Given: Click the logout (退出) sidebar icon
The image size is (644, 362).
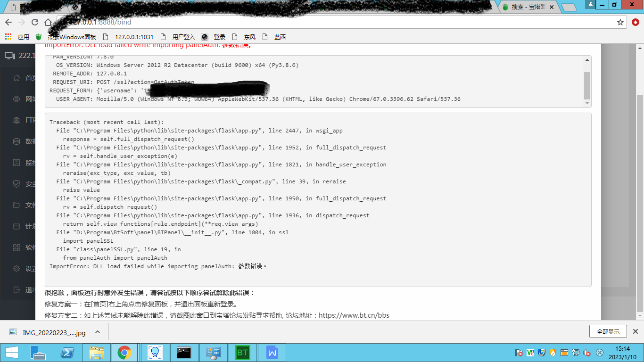Looking at the screenshot, I should [17, 290].
